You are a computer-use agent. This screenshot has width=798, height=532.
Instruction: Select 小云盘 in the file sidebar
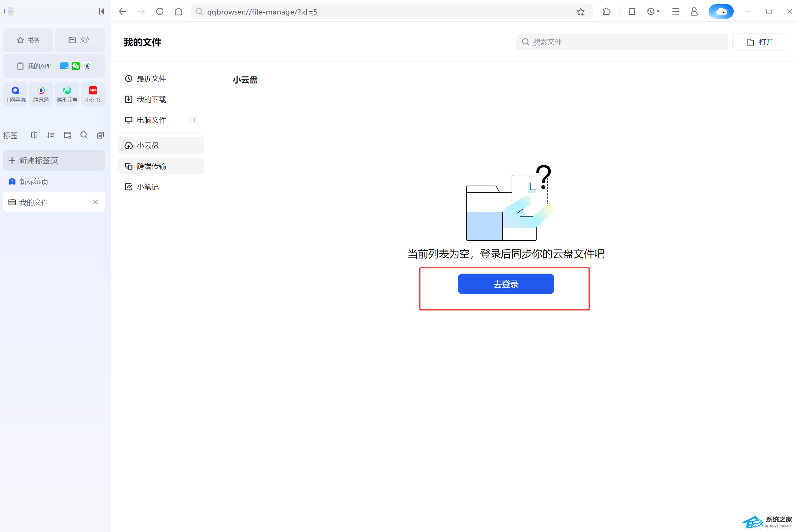(161, 145)
